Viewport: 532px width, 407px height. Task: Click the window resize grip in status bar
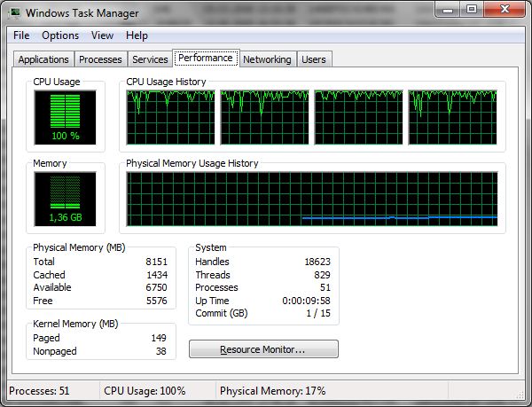tap(520, 395)
